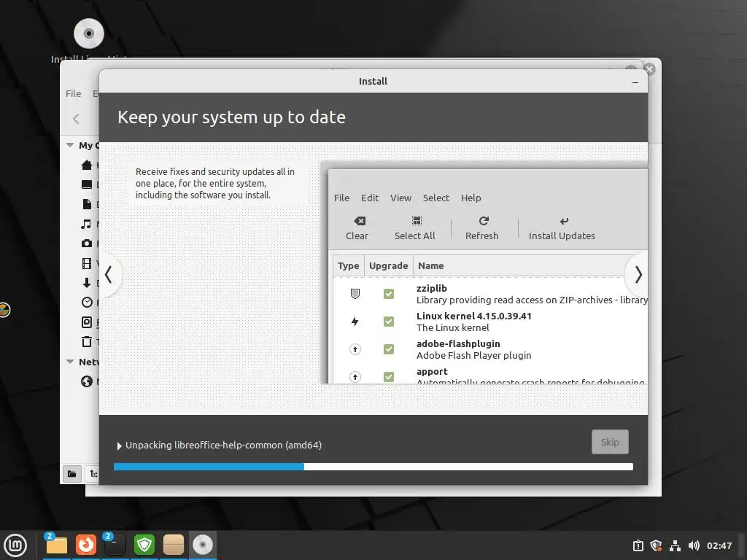Select the Network globe icon in sidebar
747x560 pixels.
[87, 381]
